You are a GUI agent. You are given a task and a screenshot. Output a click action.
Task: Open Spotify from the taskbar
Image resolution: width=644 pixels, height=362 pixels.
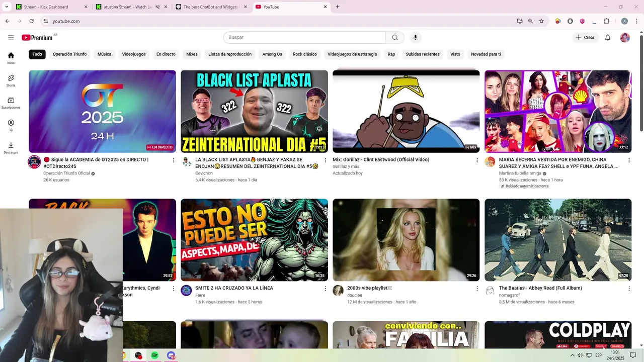(x=154, y=355)
